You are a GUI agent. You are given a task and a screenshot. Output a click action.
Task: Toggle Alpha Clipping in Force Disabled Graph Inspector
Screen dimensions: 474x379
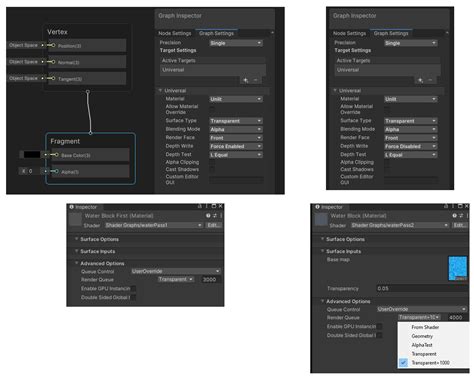(387, 162)
